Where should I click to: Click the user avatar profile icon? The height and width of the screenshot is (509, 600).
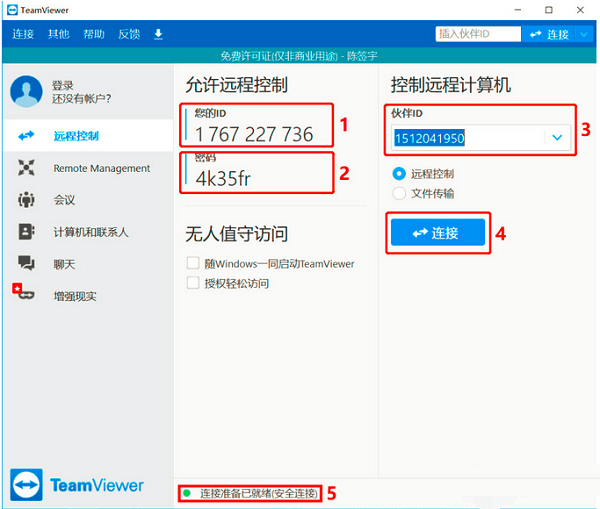tap(26, 91)
